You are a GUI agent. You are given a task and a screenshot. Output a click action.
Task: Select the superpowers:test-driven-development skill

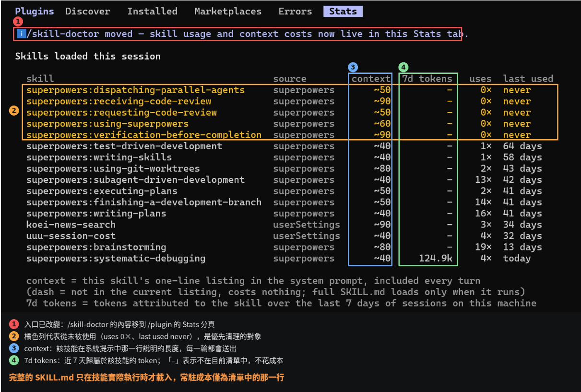pos(124,146)
